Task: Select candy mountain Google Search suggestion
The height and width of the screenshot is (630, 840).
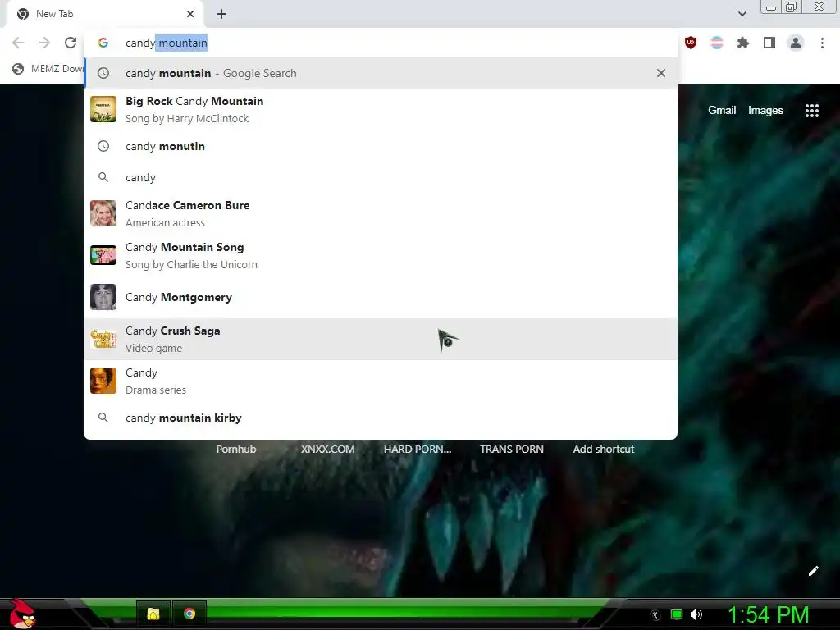Action: point(381,73)
